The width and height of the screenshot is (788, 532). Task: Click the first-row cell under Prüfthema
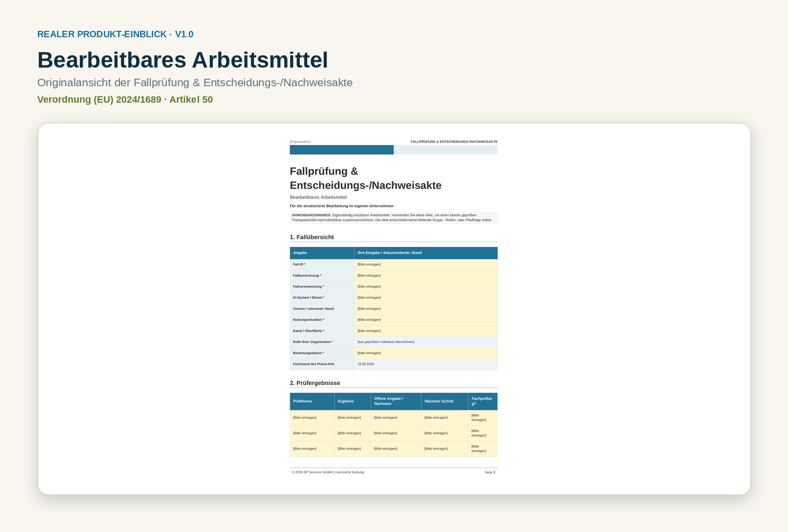tap(312, 418)
